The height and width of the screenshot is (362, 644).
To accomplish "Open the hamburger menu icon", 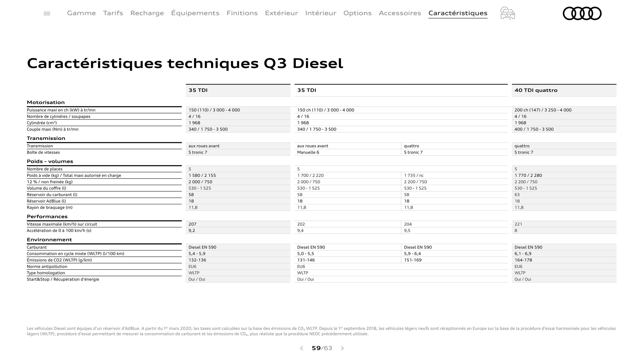I will (x=47, y=13).
